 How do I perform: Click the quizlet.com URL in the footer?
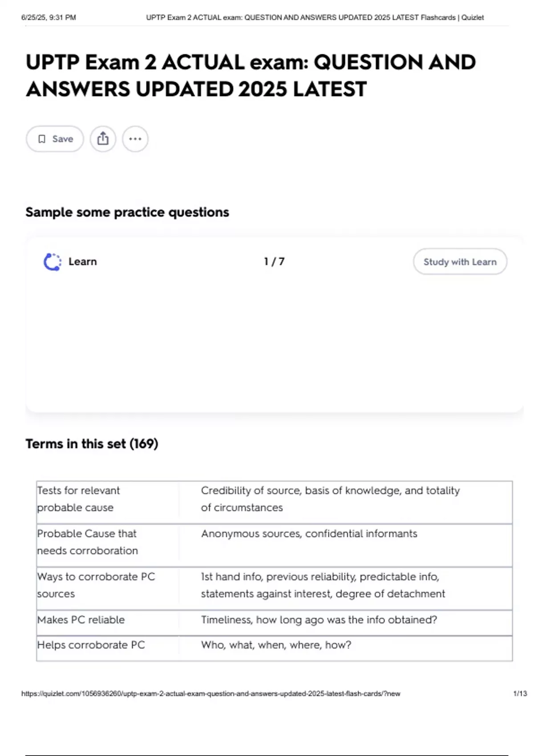(210, 694)
